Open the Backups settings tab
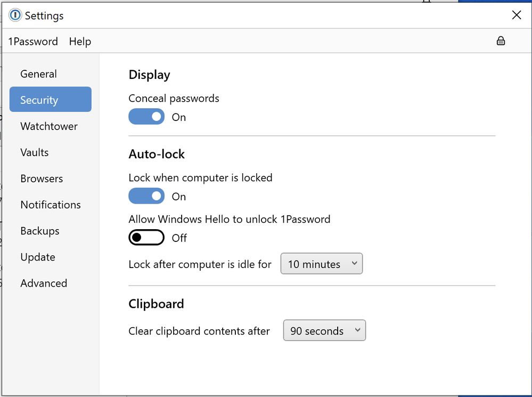The height and width of the screenshot is (397, 532). pos(40,231)
